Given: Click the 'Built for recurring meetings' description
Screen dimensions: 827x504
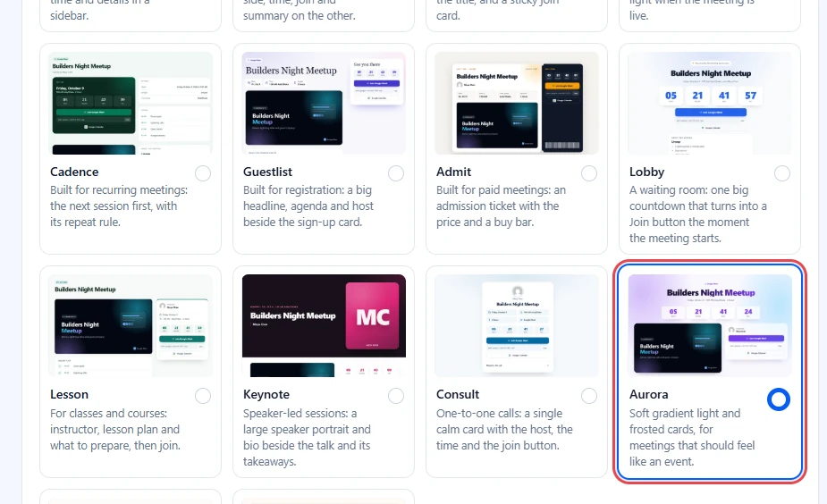Looking at the screenshot, I should (x=119, y=206).
